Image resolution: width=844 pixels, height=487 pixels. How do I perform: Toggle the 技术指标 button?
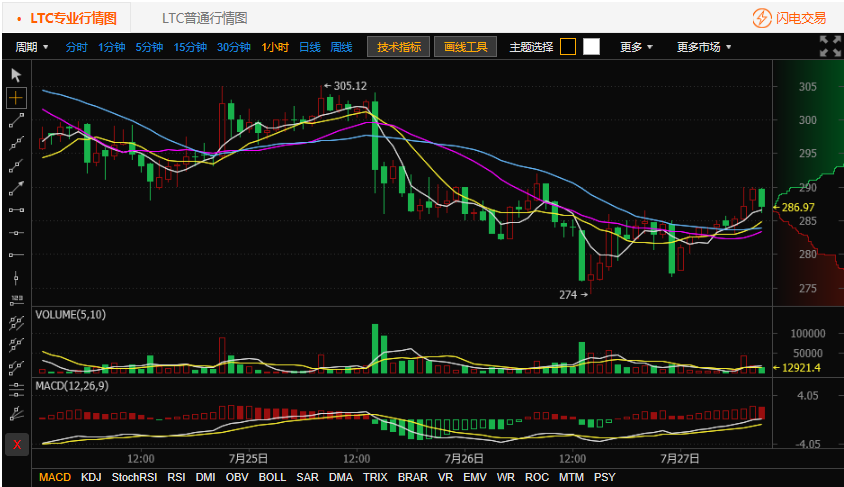tap(398, 47)
